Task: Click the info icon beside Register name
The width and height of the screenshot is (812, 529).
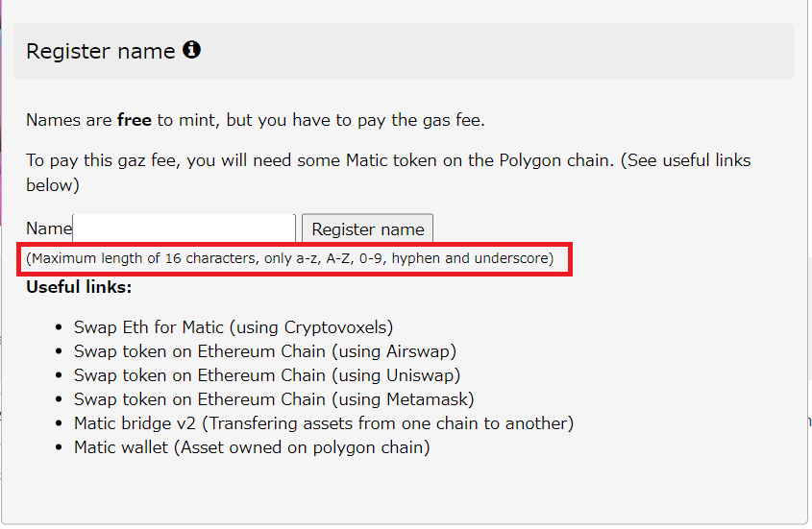Action: pos(191,50)
